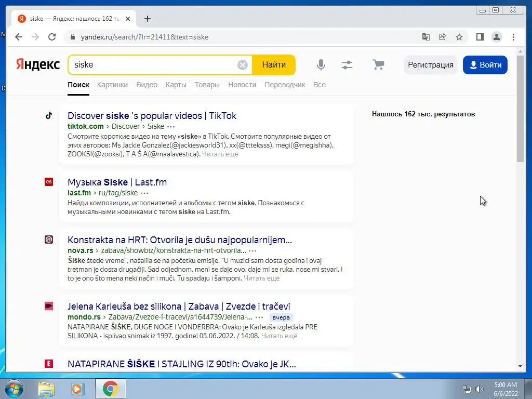Click the вчера date badge

click(281, 317)
